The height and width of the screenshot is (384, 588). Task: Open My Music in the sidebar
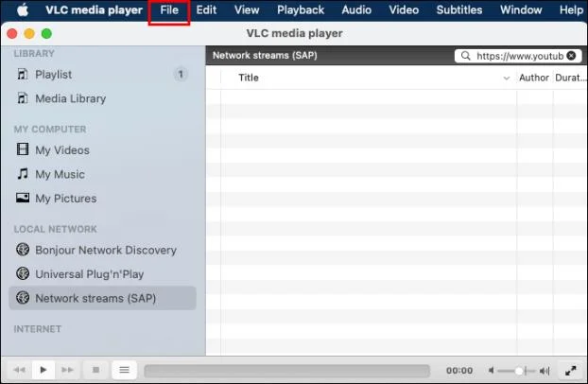click(102, 174)
